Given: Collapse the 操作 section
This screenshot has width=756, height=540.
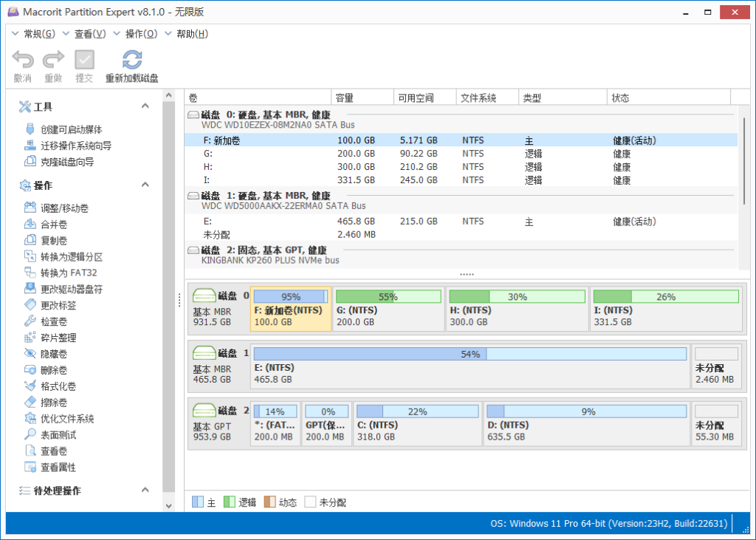Looking at the screenshot, I should 145,185.
